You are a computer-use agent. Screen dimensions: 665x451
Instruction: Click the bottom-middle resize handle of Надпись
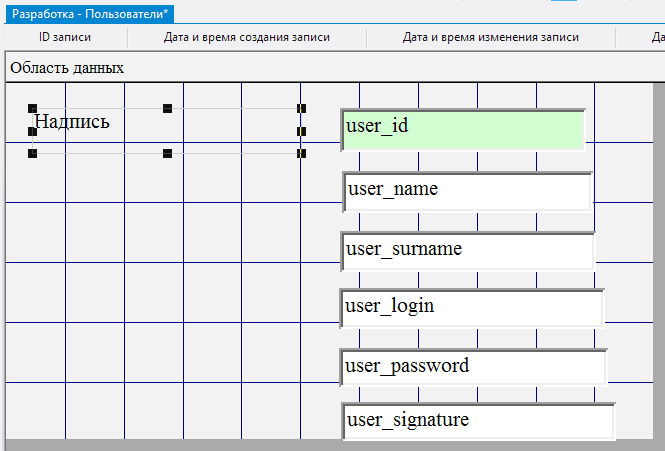pyautogui.click(x=167, y=154)
